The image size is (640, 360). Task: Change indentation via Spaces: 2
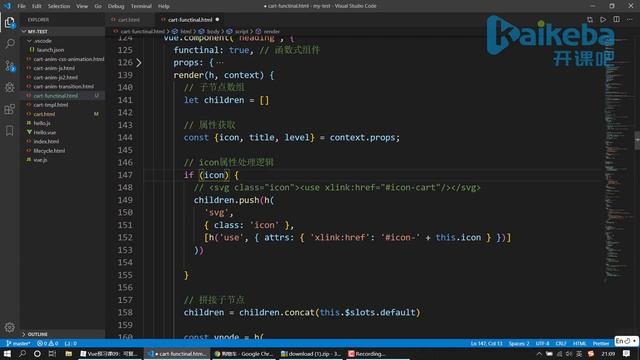(x=519, y=344)
